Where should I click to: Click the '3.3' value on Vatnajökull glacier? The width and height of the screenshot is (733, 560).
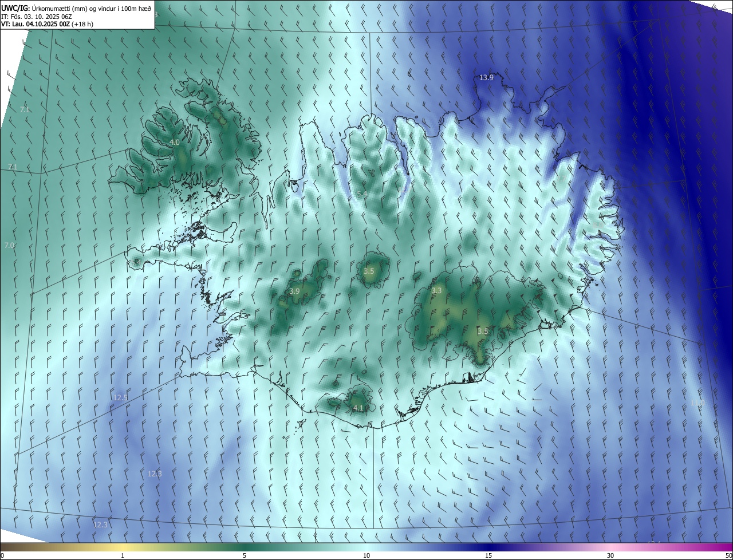click(436, 291)
